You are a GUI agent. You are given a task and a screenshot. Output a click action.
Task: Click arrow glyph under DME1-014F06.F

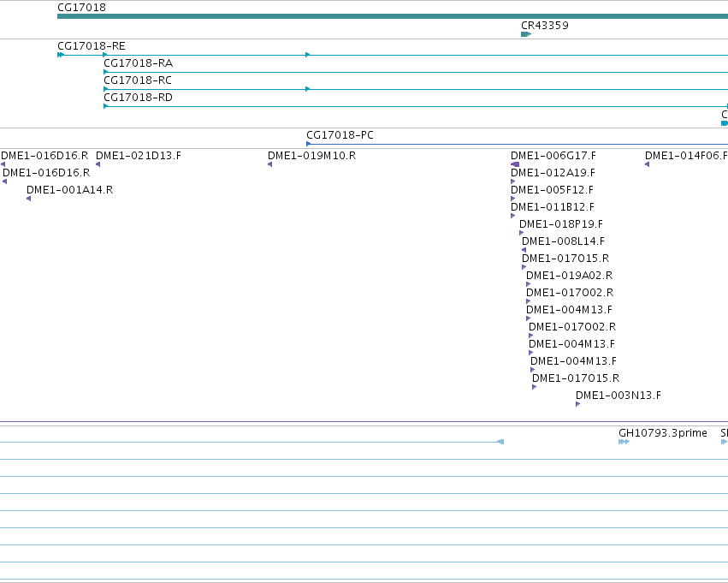648,164
